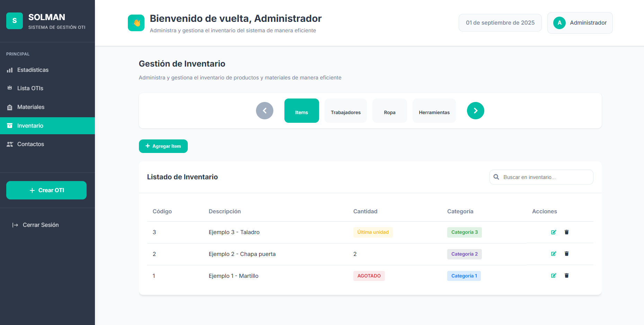Delete the Ejemplo 1 - Martillo row
The height and width of the screenshot is (325, 644).
pyautogui.click(x=566, y=275)
